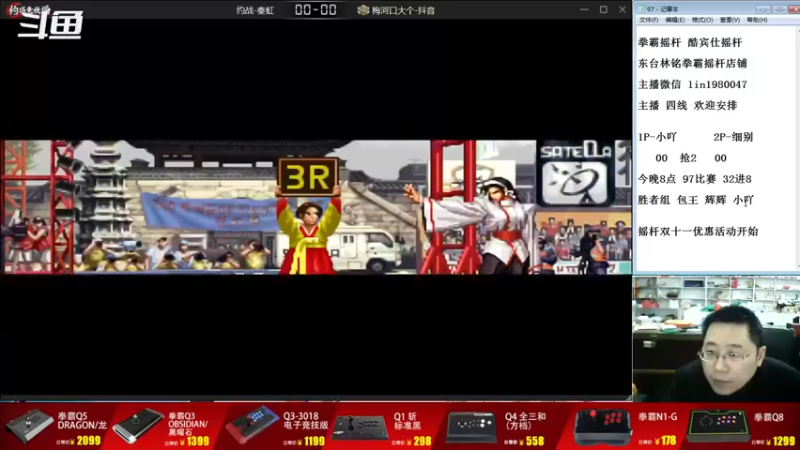Click the ¥298 price

[x=419, y=441]
